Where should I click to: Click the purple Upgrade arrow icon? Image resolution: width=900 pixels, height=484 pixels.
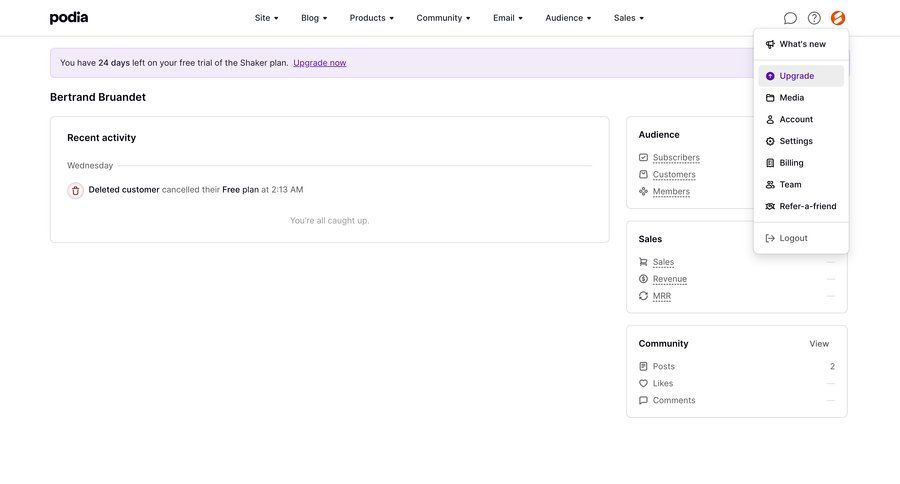point(770,76)
